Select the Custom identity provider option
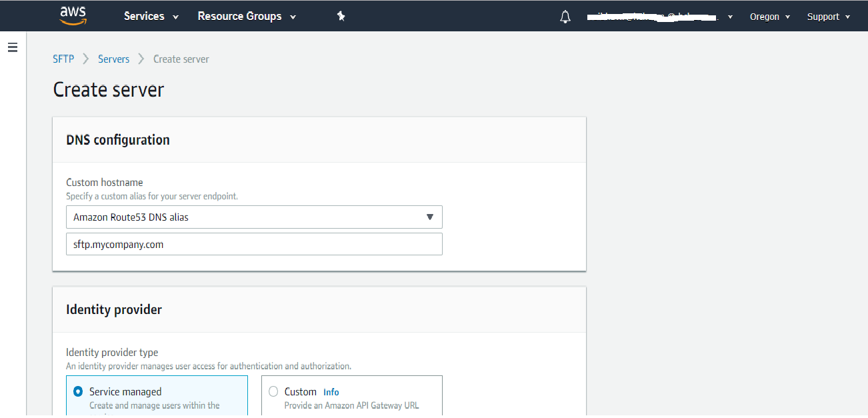The image size is (868, 418). pyautogui.click(x=273, y=392)
